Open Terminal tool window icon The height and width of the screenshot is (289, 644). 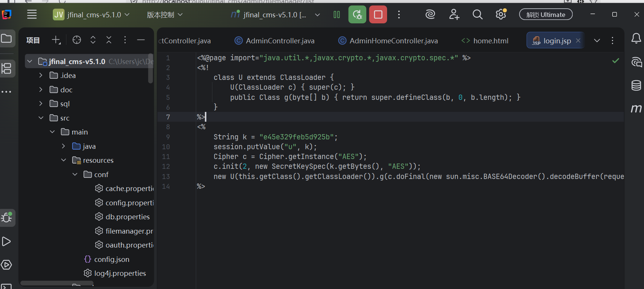click(6, 286)
